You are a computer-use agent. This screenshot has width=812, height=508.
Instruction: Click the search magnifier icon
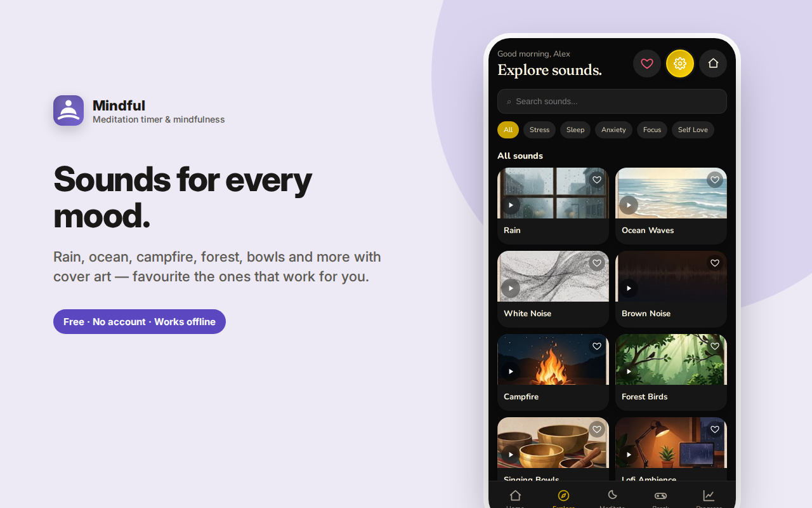pos(509,102)
